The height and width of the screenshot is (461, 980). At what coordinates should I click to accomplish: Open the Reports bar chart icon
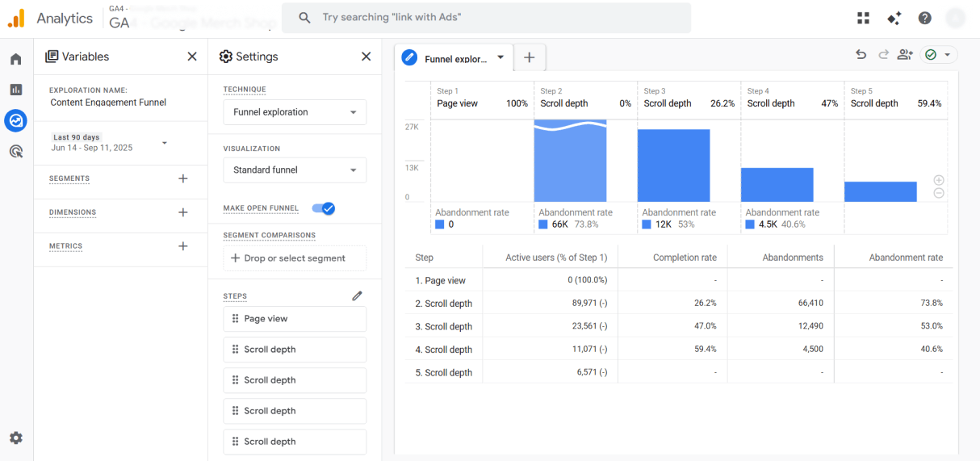point(16,90)
